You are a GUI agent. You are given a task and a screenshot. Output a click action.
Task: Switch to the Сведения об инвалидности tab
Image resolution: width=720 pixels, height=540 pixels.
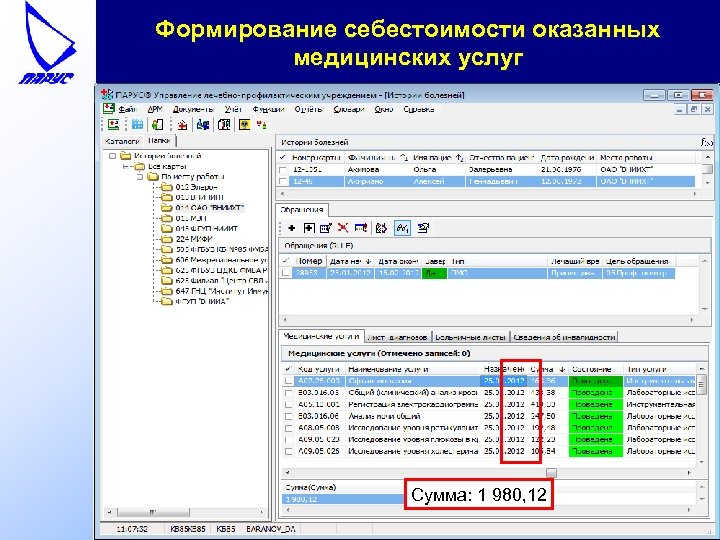point(564,337)
